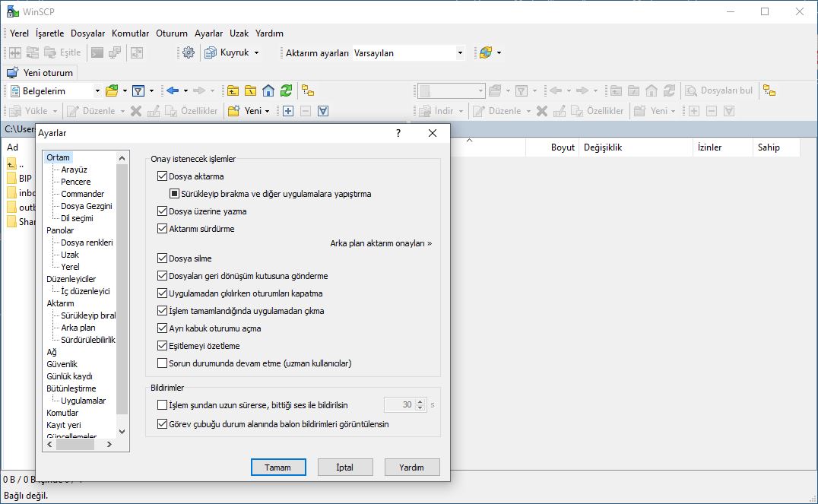Click the Eşitle synchronize toolbar button
Screen dimensions: 818x504
coord(63,52)
